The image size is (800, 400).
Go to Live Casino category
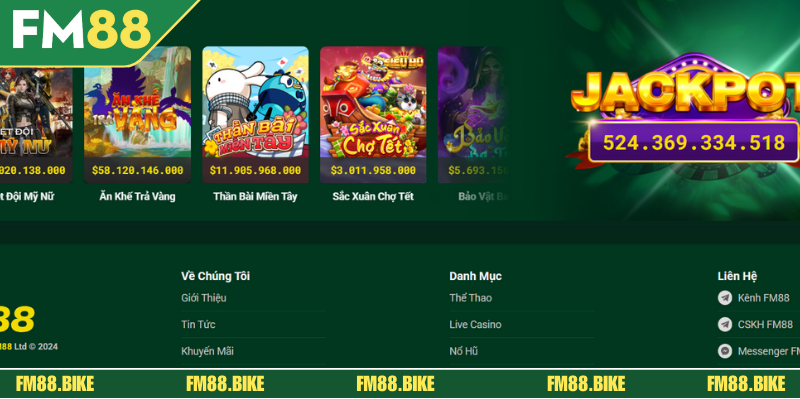475,324
